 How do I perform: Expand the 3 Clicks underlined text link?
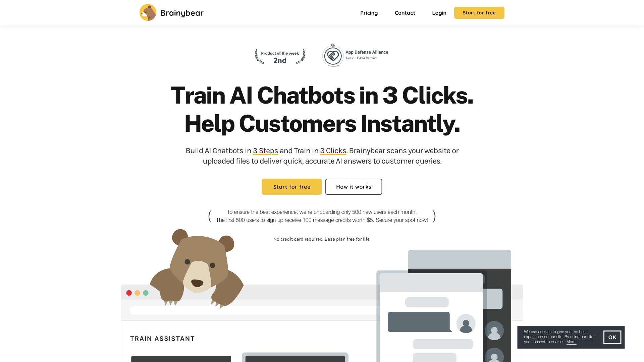[333, 150]
